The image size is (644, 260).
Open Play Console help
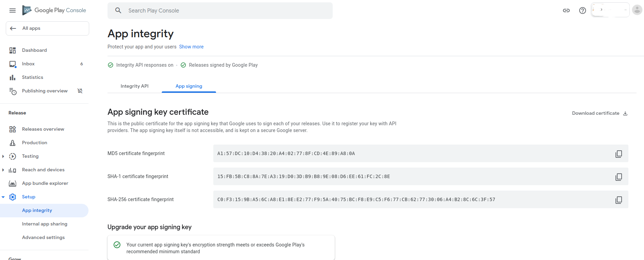coord(582,10)
